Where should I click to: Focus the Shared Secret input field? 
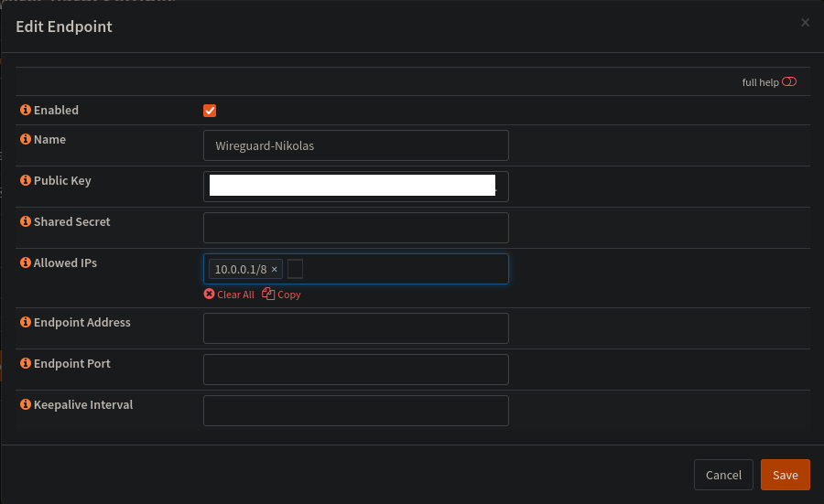(x=355, y=228)
